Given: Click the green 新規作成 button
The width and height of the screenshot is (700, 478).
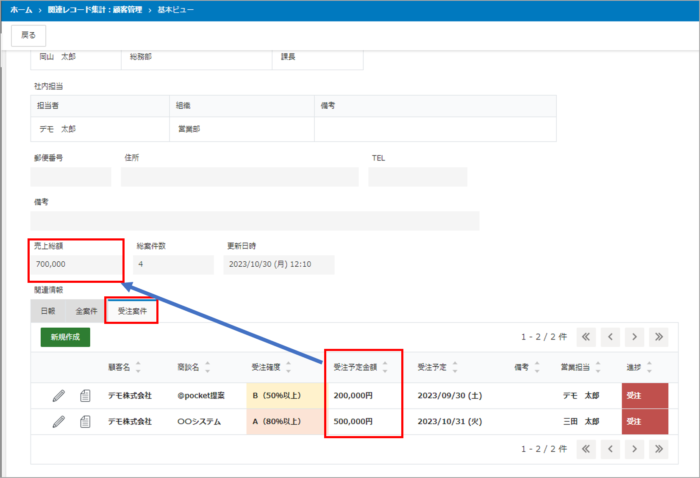Looking at the screenshot, I should [x=65, y=337].
